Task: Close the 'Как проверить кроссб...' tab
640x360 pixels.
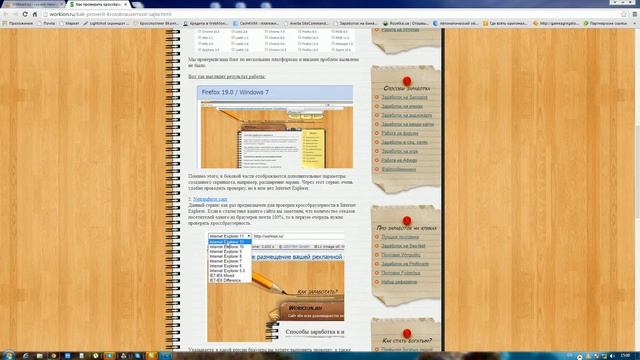Action: coord(125,4)
